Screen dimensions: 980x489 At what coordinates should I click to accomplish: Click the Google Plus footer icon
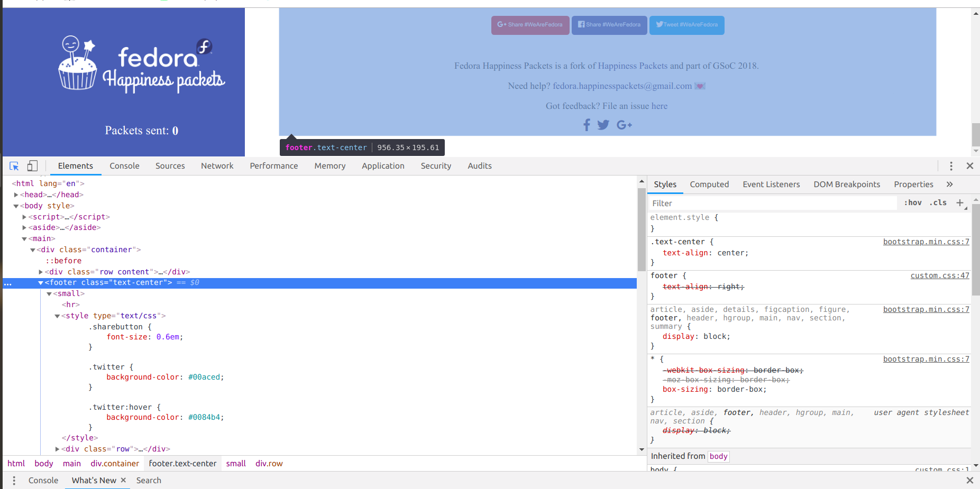pyautogui.click(x=624, y=125)
